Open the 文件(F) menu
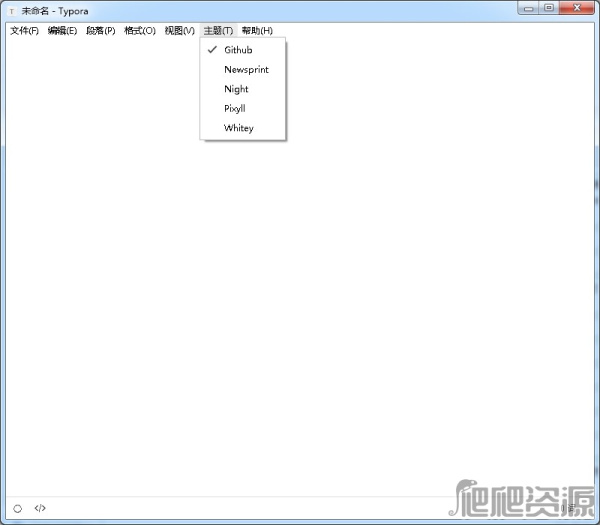Viewport: 600px width, 525px height. point(24,31)
